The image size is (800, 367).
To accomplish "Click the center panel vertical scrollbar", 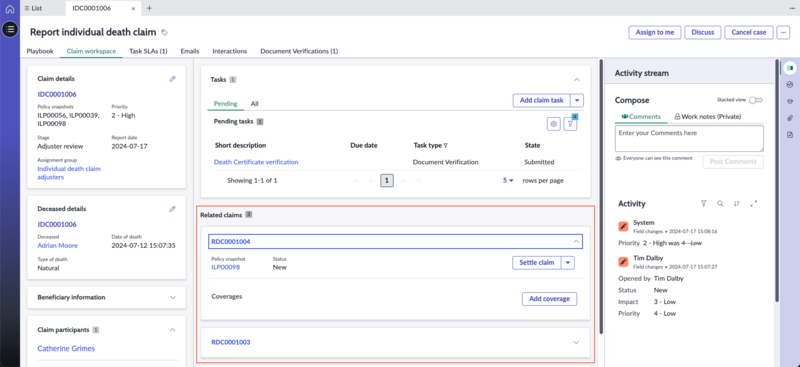I will click(602, 197).
